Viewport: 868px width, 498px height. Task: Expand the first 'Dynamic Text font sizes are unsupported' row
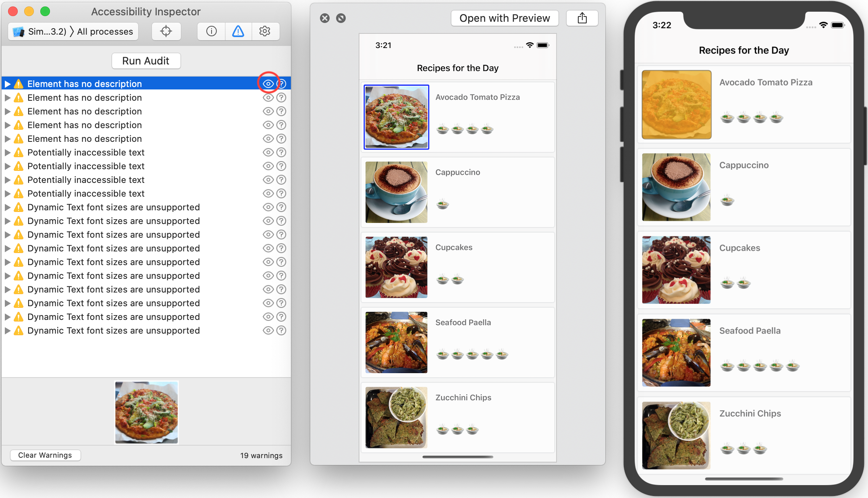[8, 207]
